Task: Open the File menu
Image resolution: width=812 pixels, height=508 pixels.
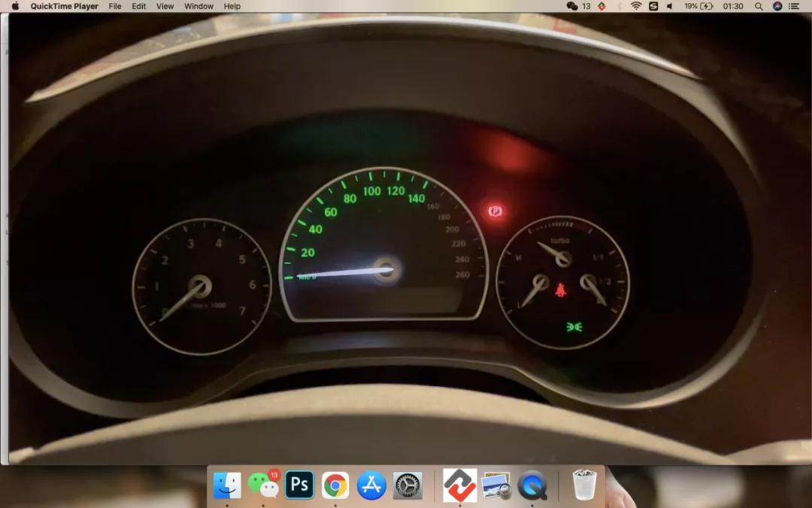Action: pyautogui.click(x=115, y=6)
